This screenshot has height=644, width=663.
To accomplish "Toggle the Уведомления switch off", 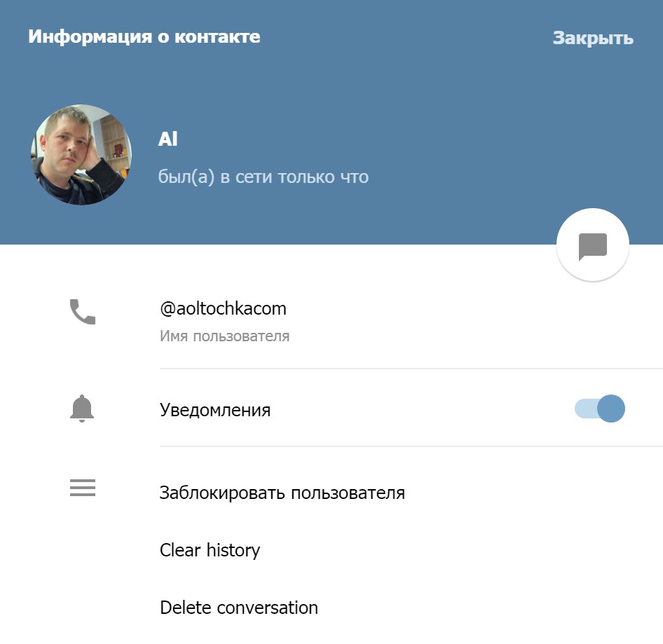I will click(x=600, y=409).
